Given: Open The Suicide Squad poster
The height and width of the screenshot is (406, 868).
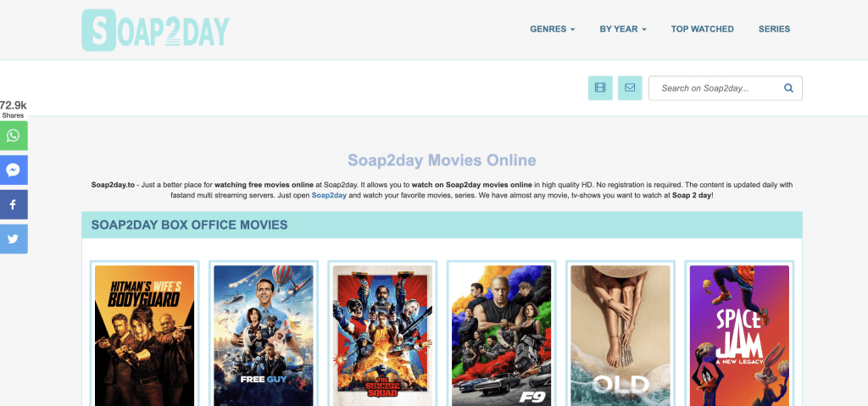Looking at the screenshot, I should click(x=382, y=335).
